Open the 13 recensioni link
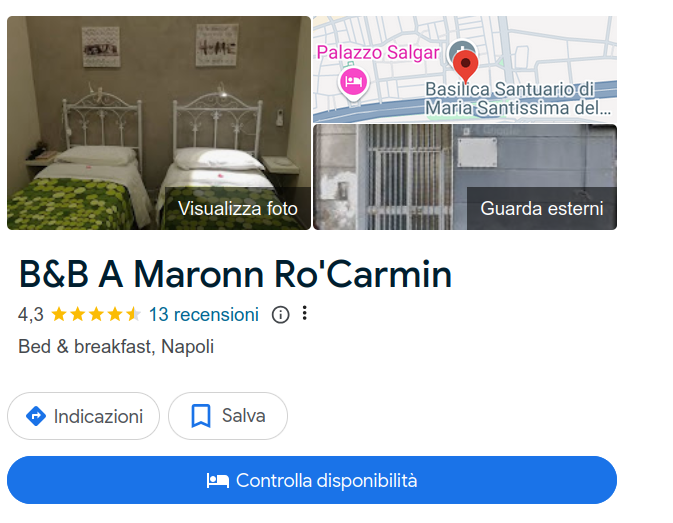 [204, 314]
